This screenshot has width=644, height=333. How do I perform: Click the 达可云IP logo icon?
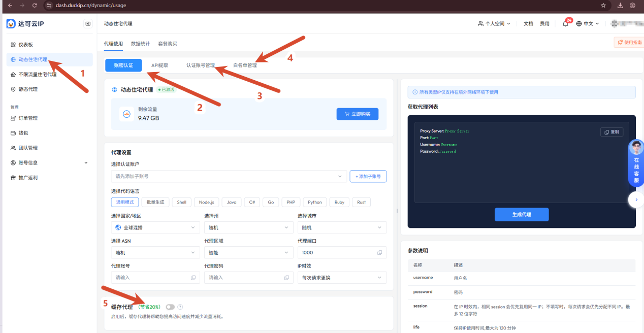click(x=11, y=24)
